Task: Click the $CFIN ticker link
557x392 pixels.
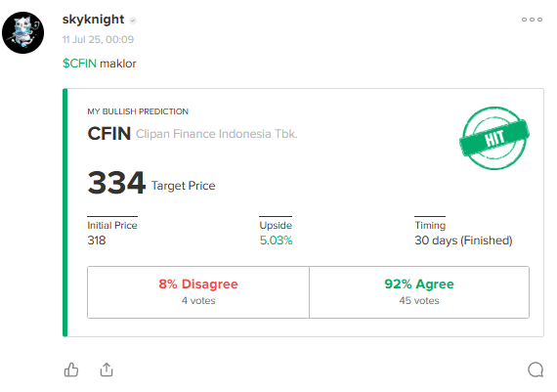Action: (79, 64)
